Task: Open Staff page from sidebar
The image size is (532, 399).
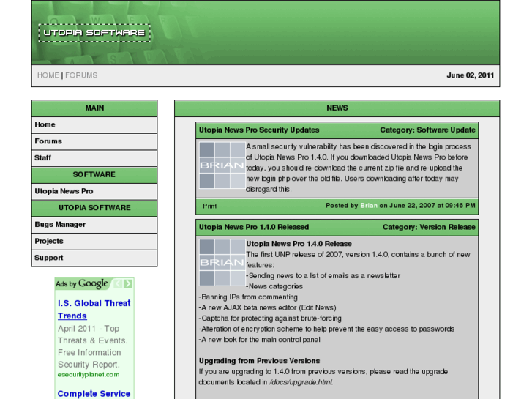Action: click(x=94, y=158)
